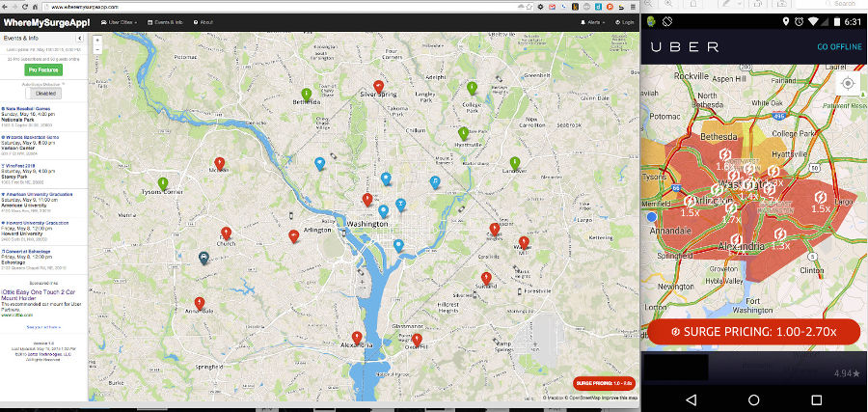This screenshot has height=412, width=868.
Task: Open the VinoFest 2015 event link
Action: pyautogui.click(x=19, y=166)
